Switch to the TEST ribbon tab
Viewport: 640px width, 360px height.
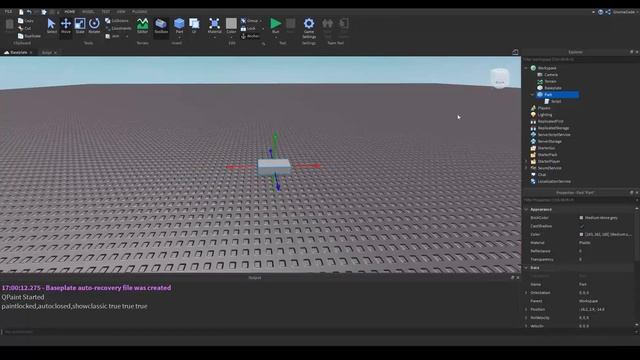click(106, 12)
